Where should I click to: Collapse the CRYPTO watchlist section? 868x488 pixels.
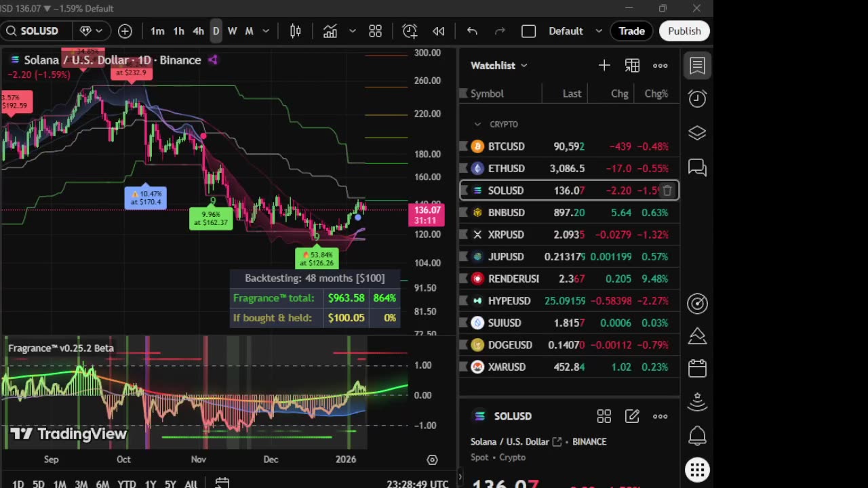[477, 125]
